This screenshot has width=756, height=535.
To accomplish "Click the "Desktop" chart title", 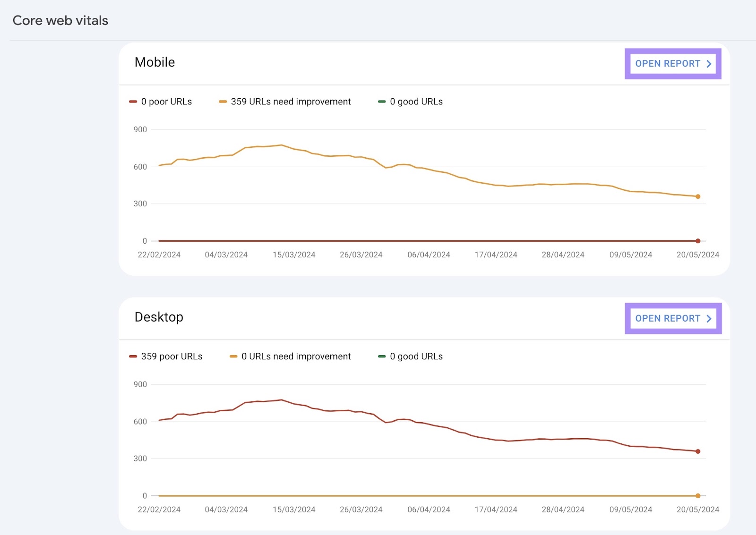I will tap(159, 317).
